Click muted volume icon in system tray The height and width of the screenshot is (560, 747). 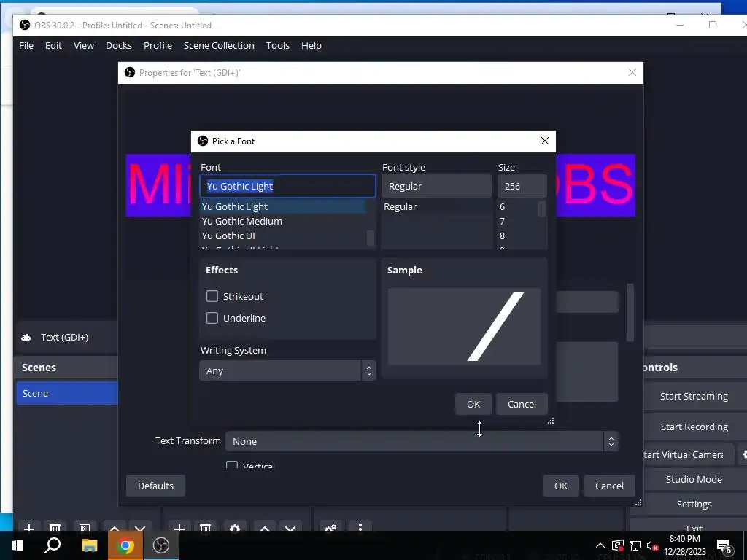point(653,545)
